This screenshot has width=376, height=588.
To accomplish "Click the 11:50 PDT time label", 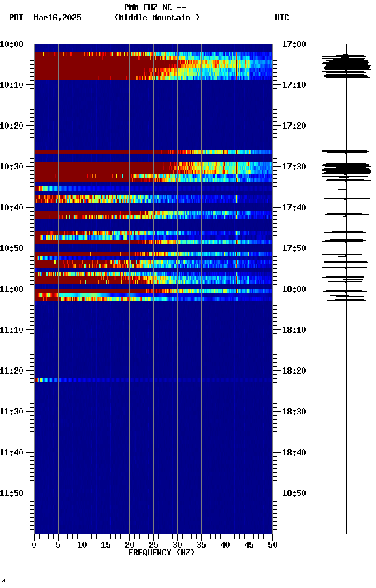I will tap(12, 493).
